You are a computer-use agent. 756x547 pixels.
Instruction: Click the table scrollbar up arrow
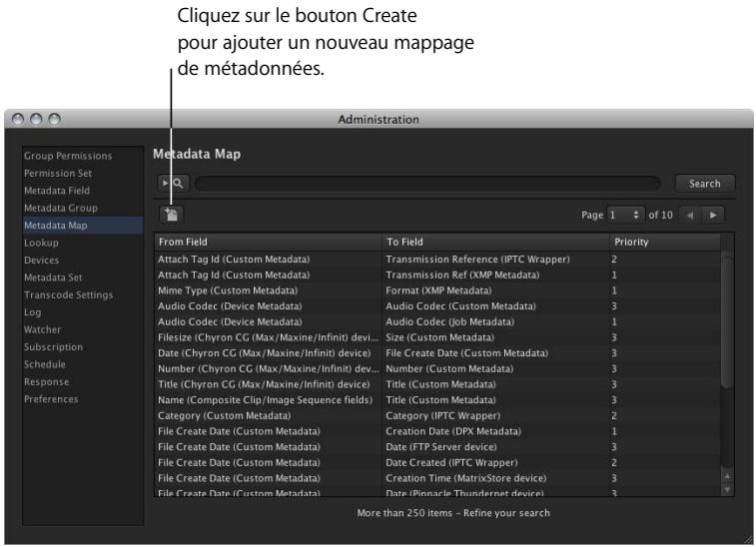[x=727, y=477]
